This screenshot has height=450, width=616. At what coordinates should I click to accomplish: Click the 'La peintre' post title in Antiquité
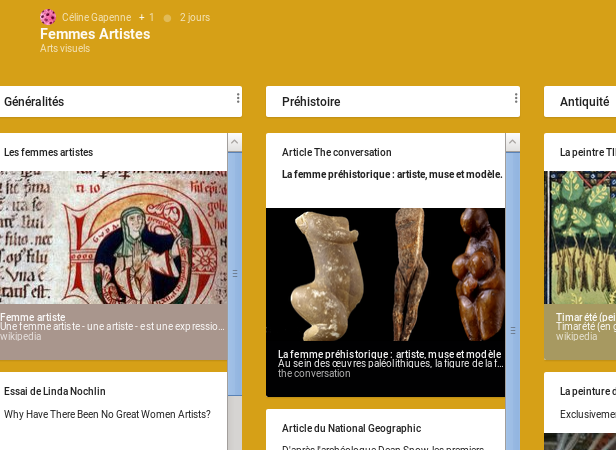click(x=588, y=152)
